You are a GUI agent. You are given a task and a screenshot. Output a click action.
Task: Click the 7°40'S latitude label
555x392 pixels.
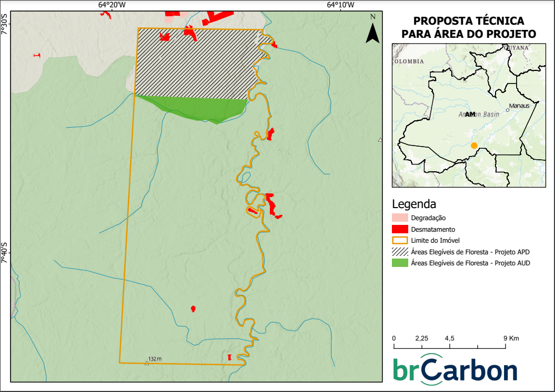[x=5, y=253]
